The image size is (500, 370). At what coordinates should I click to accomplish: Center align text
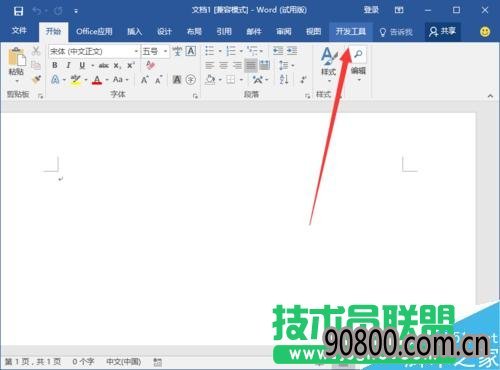coord(223,65)
